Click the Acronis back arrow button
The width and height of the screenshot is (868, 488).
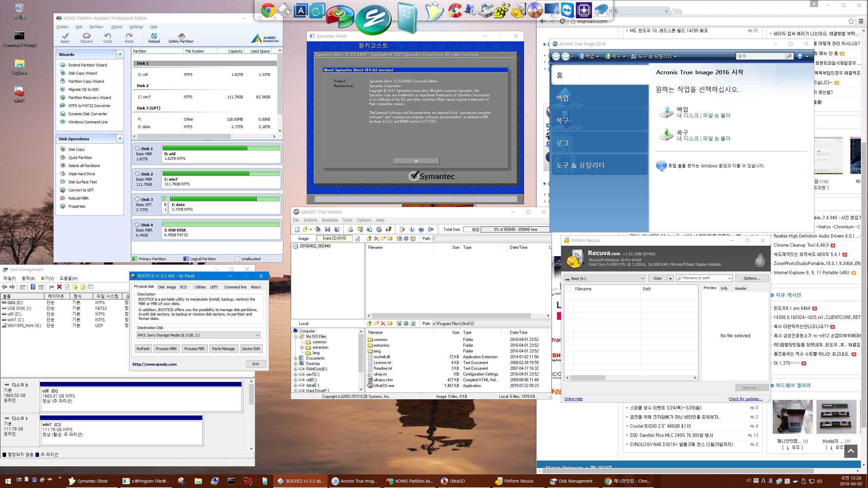click(x=556, y=56)
